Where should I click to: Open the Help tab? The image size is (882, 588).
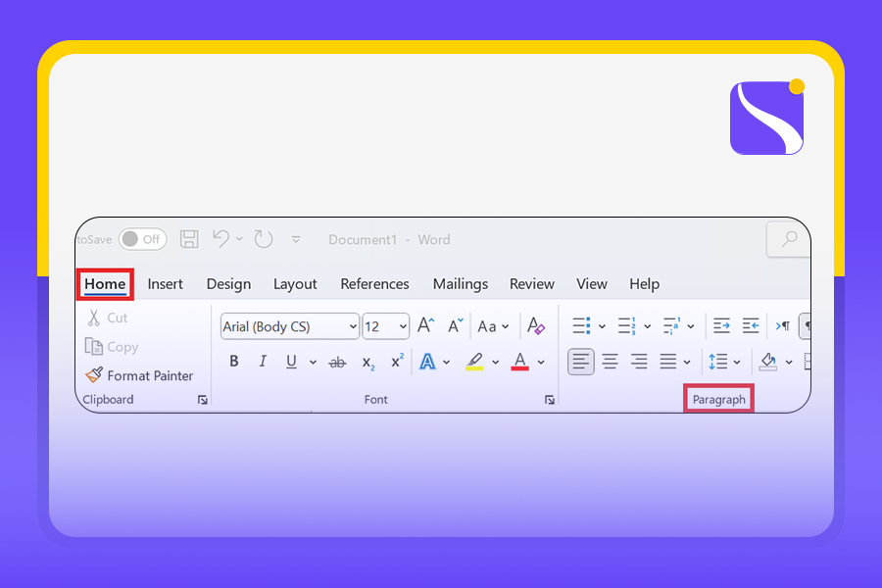click(x=644, y=284)
